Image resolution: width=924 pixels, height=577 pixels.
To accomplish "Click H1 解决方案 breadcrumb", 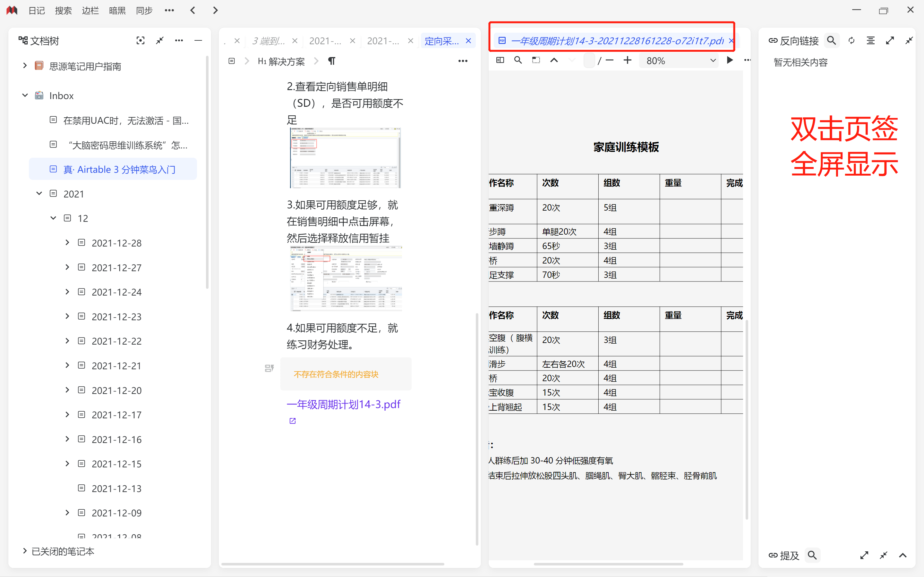I will click(x=281, y=61).
